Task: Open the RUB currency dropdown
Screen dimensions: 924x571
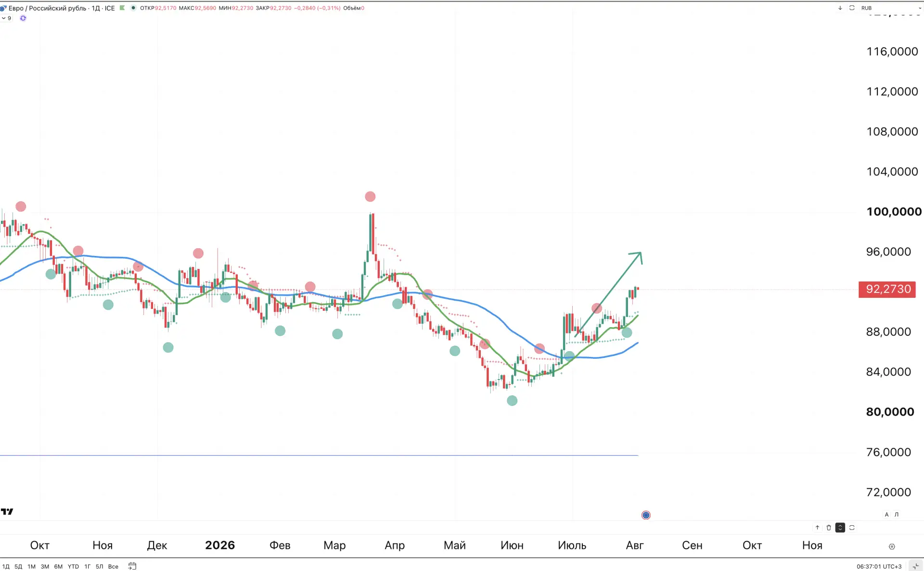Action: (891, 8)
